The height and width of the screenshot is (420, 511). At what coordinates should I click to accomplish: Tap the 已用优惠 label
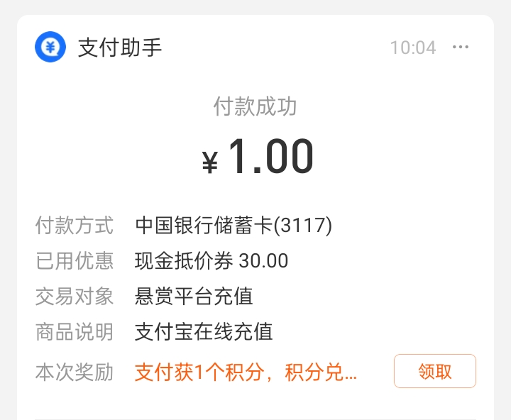(x=75, y=260)
